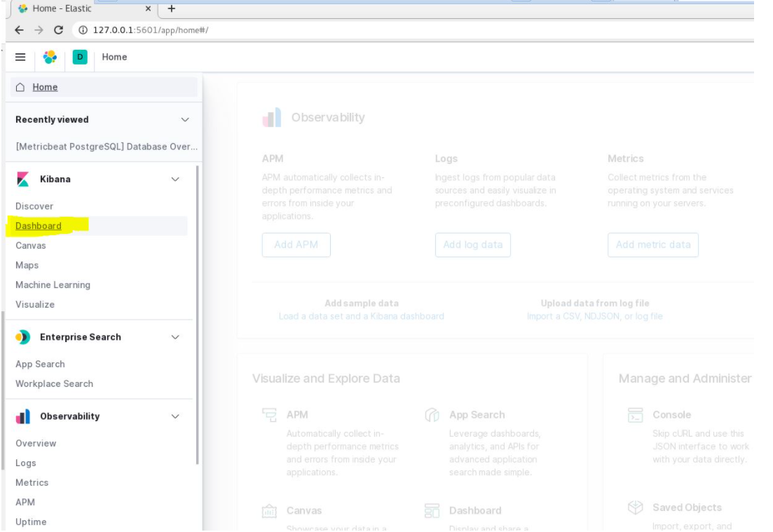Collapse the Kibana nav group
773x532 pixels.
click(x=175, y=179)
